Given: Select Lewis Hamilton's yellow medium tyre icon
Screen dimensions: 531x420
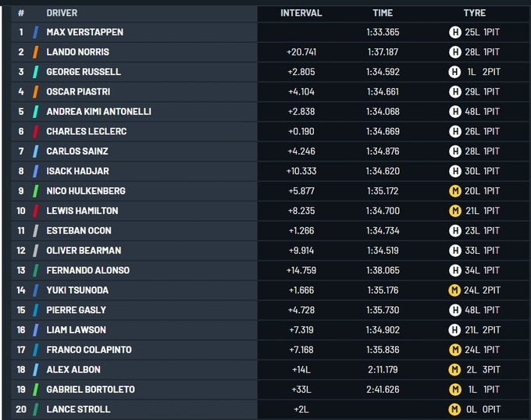Looking at the screenshot, I should [x=454, y=211].
